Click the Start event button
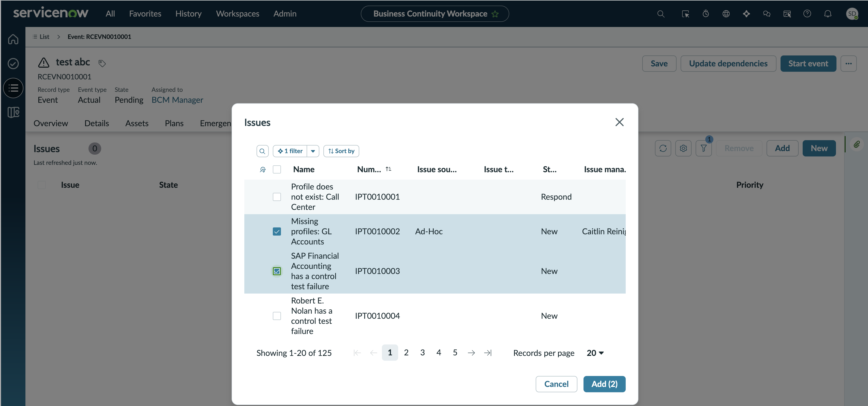This screenshot has height=406, width=868. tap(808, 63)
